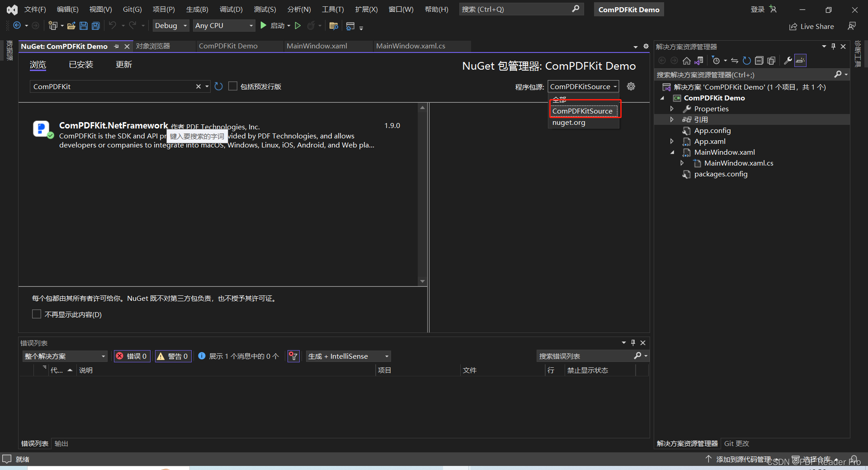Click the Find in Files folder-search icon
Viewport: 868px width, 470px height.
click(x=334, y=26)
